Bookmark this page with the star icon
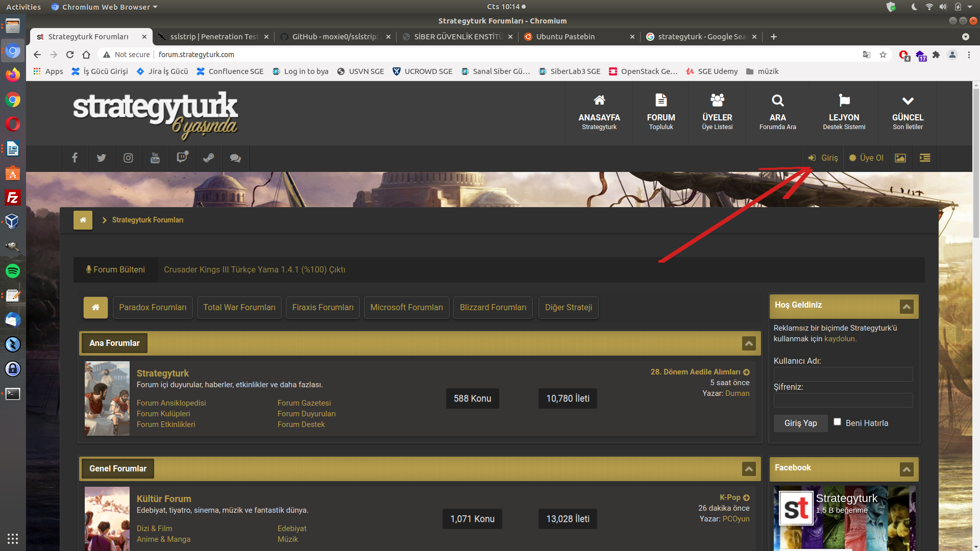Screen dimensions: 980x551 [883, 55]
